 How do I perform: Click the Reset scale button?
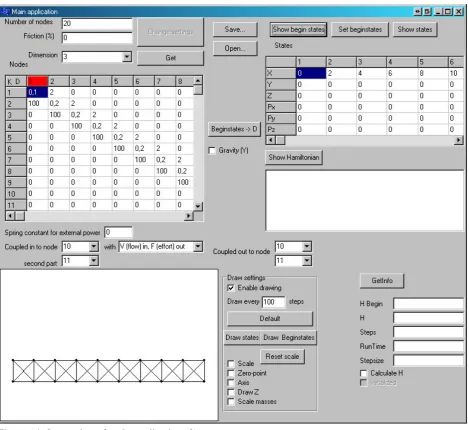coord(282,357)
